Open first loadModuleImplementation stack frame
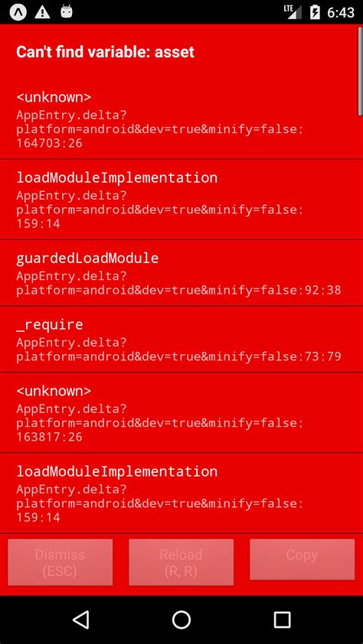The image size is (363, 644). (181, 200)
